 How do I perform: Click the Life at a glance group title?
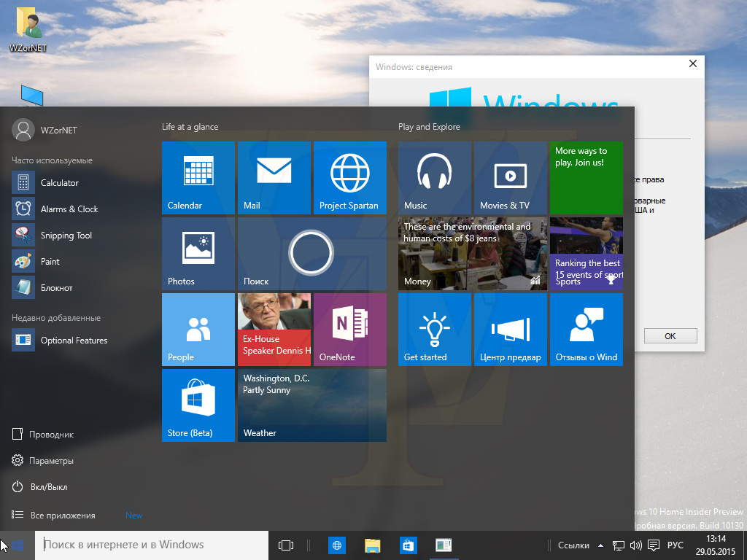point(190,127)
